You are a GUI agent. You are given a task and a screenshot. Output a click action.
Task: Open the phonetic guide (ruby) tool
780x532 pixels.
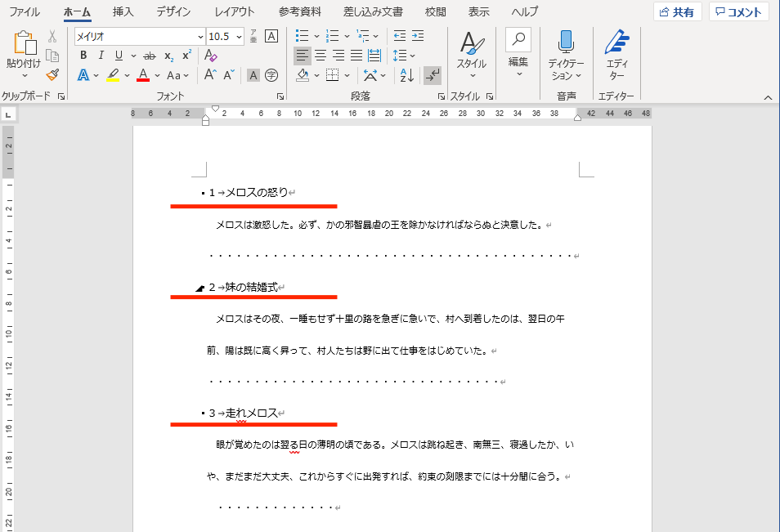click(x=253, y=36)
